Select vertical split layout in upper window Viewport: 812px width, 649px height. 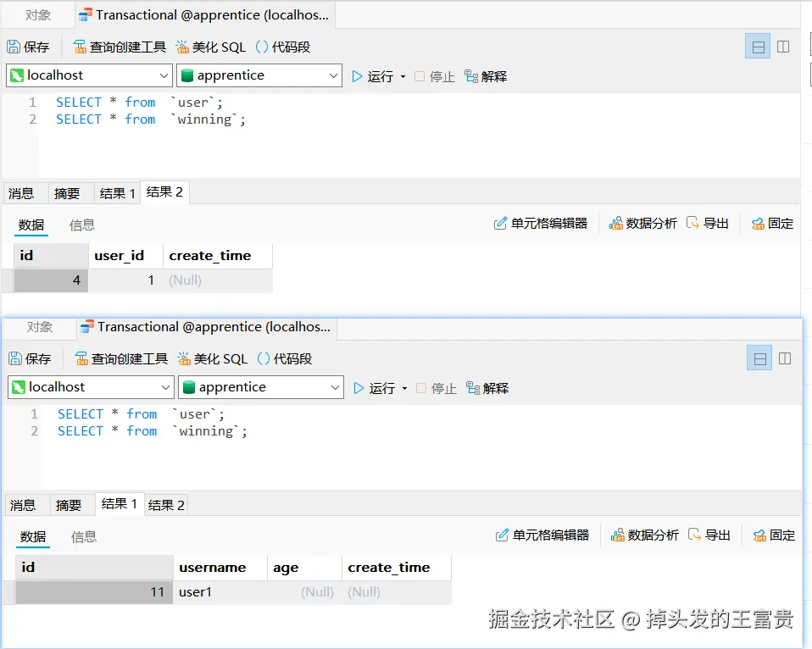[783, 47]
